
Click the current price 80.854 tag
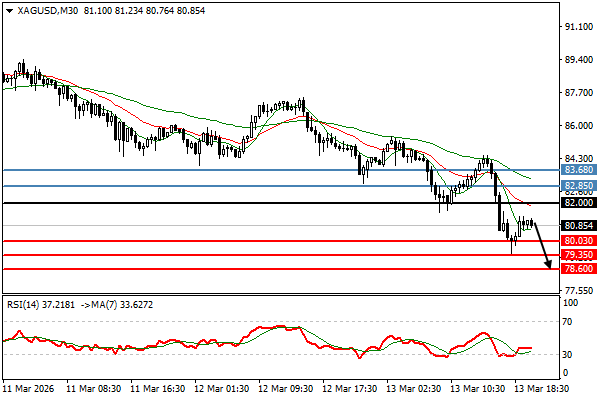(578, 226)
